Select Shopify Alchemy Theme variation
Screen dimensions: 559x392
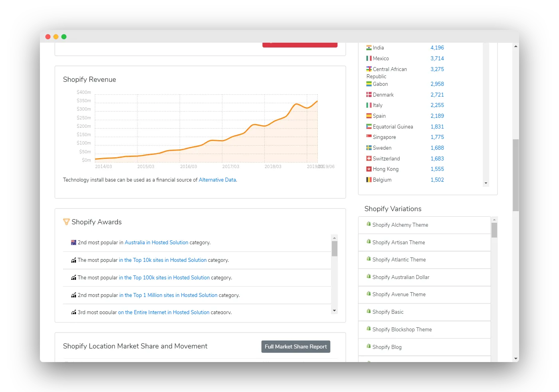pos(400,225)
